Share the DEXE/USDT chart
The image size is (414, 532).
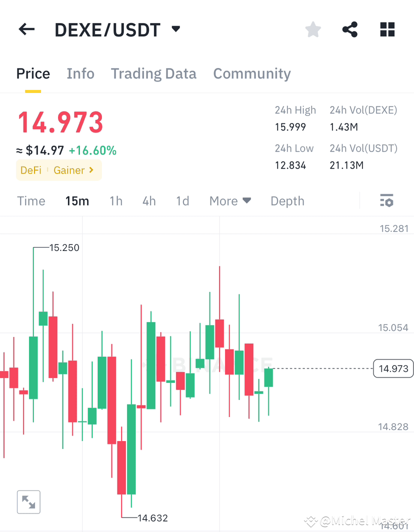tap(349, 29)
